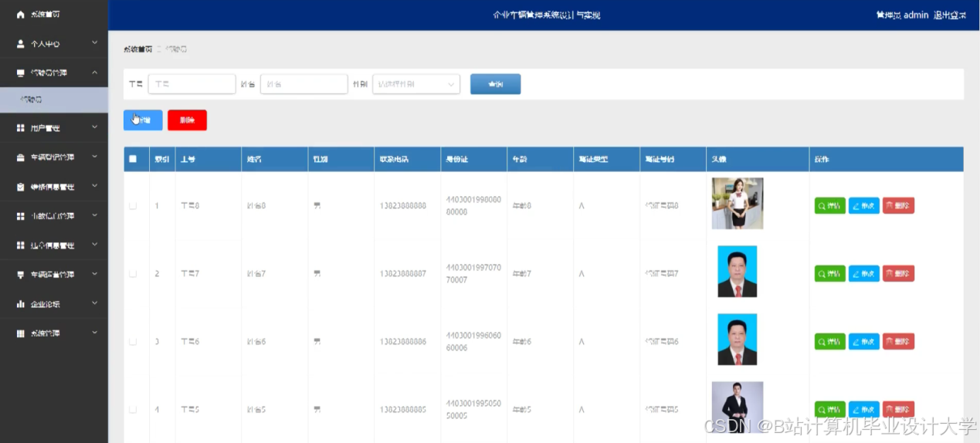Click red 删除 button for row 工号8
Image resolution: width=980 pixels, height=443 pixels.
898,206
